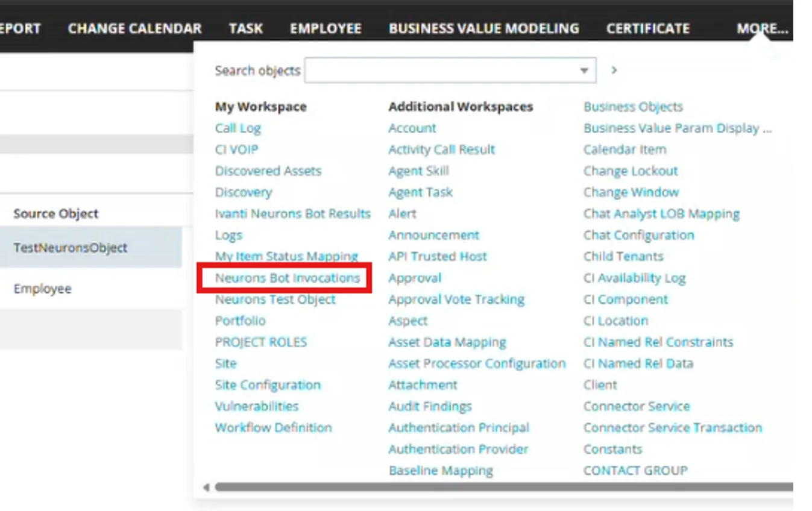
Task: Open the CHANGE CALENDAR tab
Action: pos(134,28)
